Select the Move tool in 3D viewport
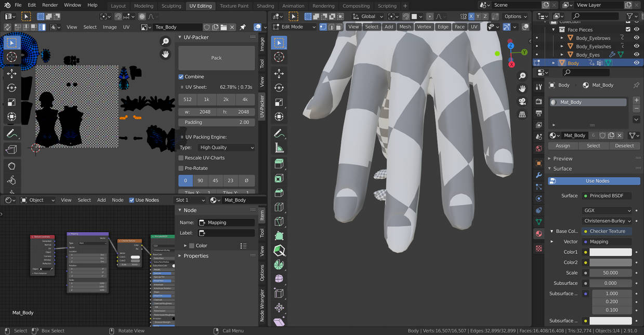 [x=279, y=73]
